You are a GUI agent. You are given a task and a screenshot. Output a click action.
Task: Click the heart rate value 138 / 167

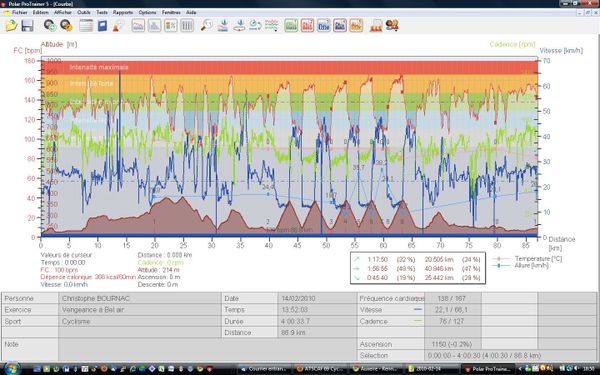pos(452,298)
